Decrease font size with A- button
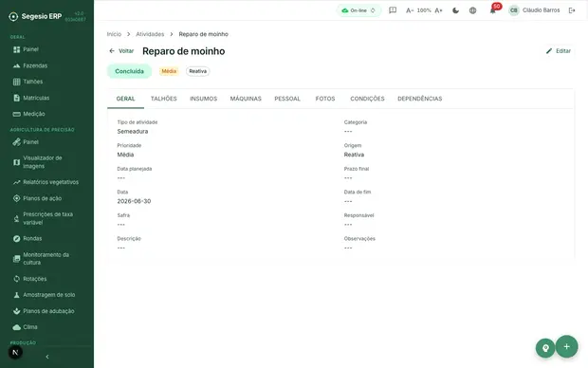 [x=410, y=10]
